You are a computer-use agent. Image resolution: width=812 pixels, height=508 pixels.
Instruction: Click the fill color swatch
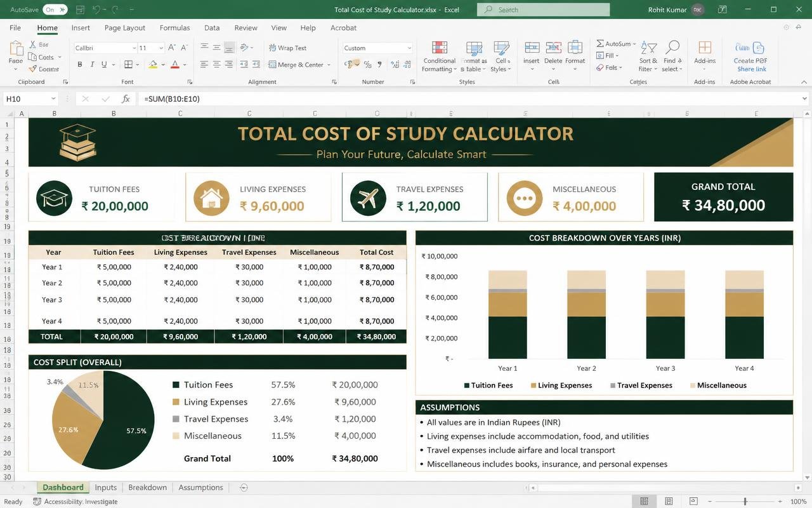pos(152,64)
